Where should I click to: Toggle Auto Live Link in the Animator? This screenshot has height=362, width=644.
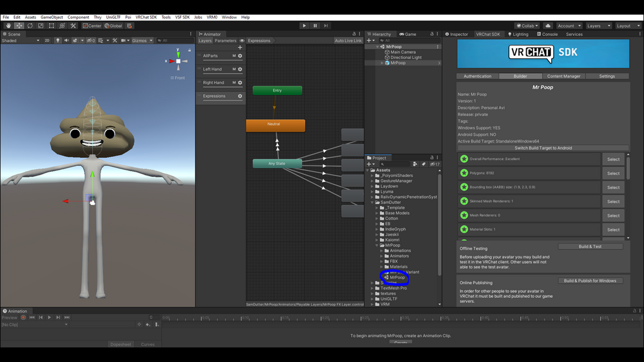pos(348,40)
